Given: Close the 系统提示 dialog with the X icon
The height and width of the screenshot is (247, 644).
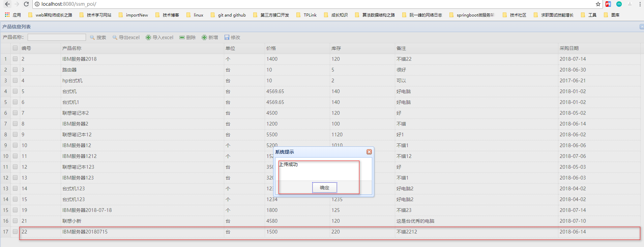Looking at the screenshot, I should tap(369, 152).
